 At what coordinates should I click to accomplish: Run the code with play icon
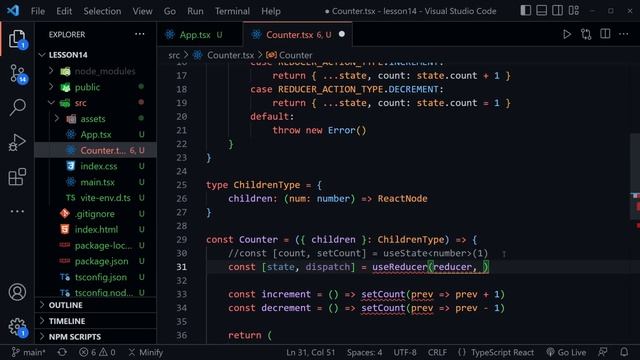point(567,34)
